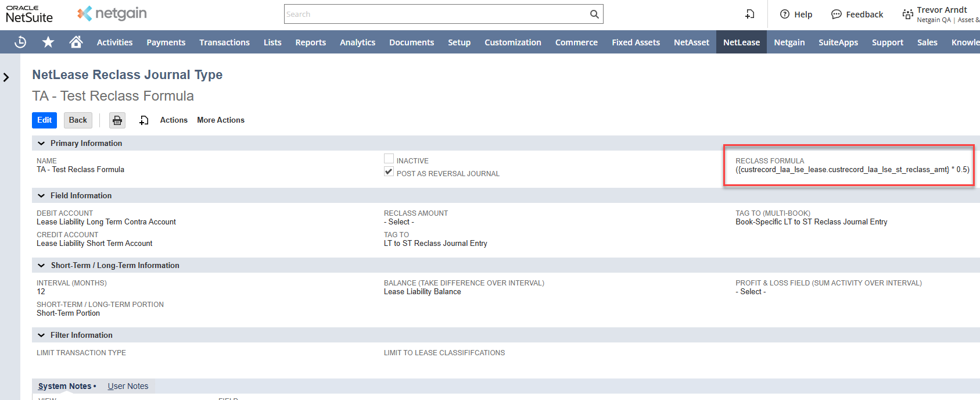Go to Home via house icon
Viewport: 980px width, 400px height.
(x=76, y=42)
